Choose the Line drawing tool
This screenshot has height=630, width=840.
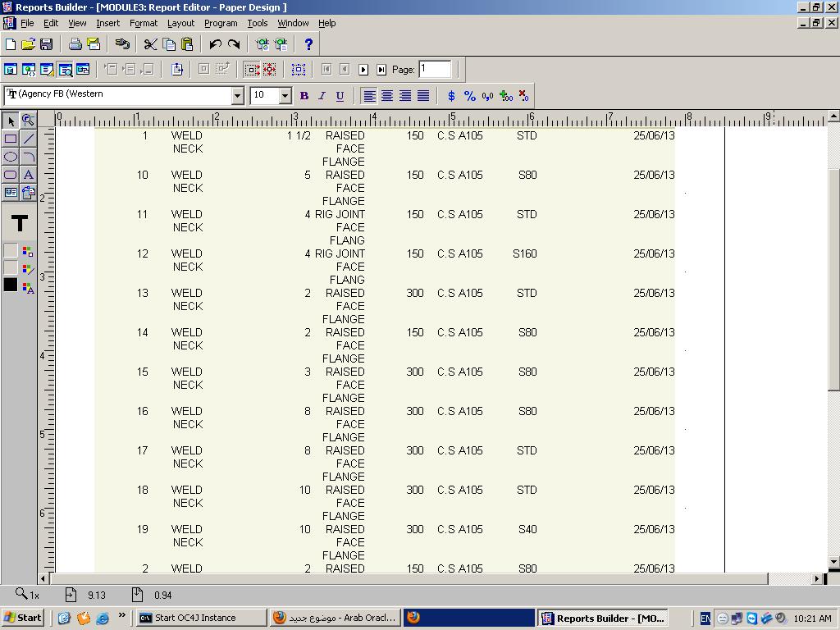(x=29, y=139)
